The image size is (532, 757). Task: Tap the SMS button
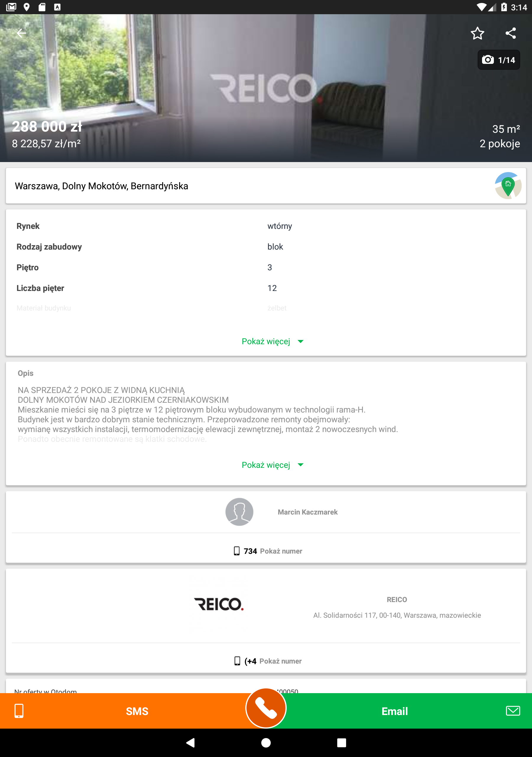click(x=137, y=711)
